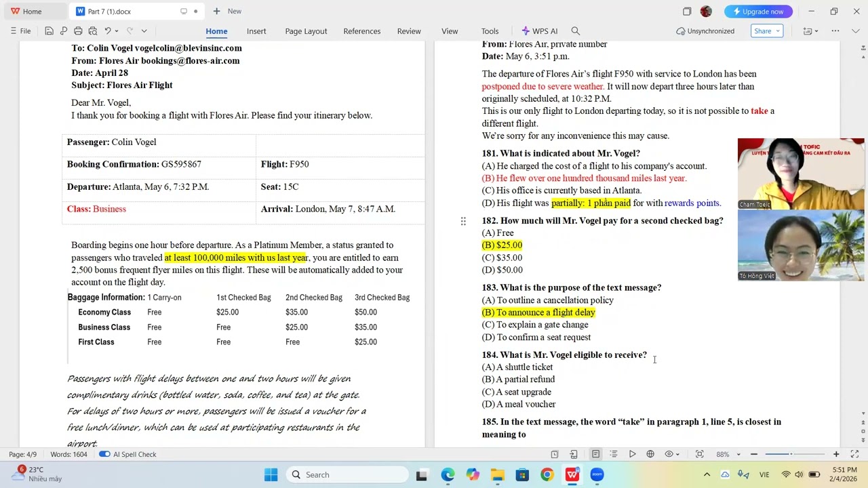
Task: Open a New document tab
Action: pos(227,12)
